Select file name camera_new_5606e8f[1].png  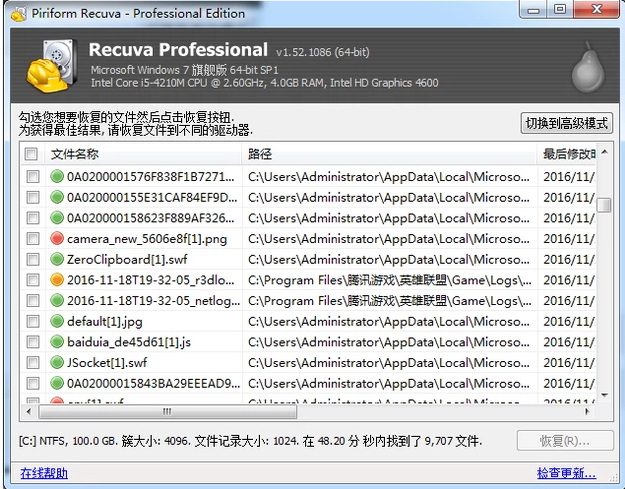[x=147, y=239]
